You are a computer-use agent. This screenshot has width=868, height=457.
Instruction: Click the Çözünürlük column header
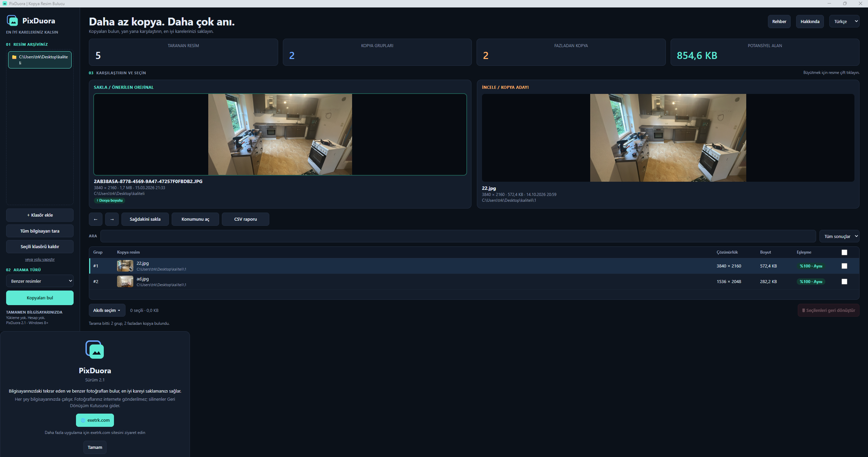(x=727, y=252)
